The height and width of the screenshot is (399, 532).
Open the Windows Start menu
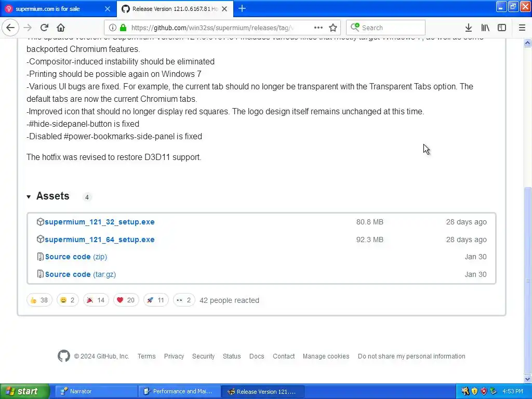(x=24, y=392)
